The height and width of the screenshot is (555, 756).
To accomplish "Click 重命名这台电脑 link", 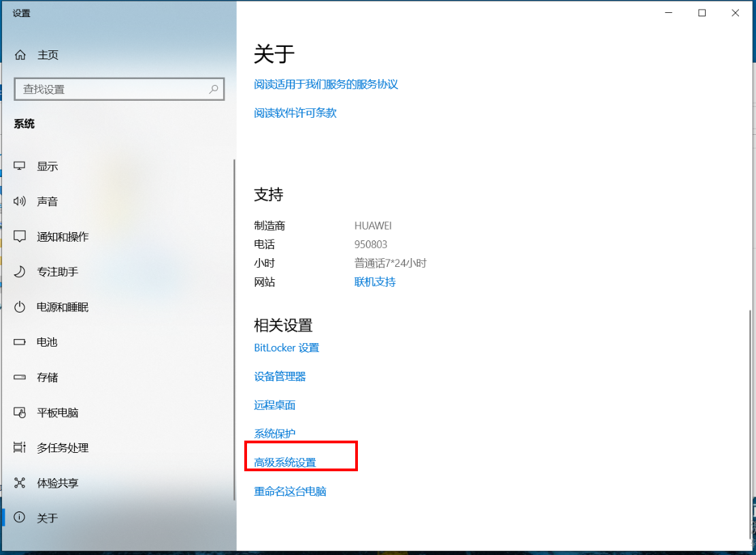I will [291, 491].
